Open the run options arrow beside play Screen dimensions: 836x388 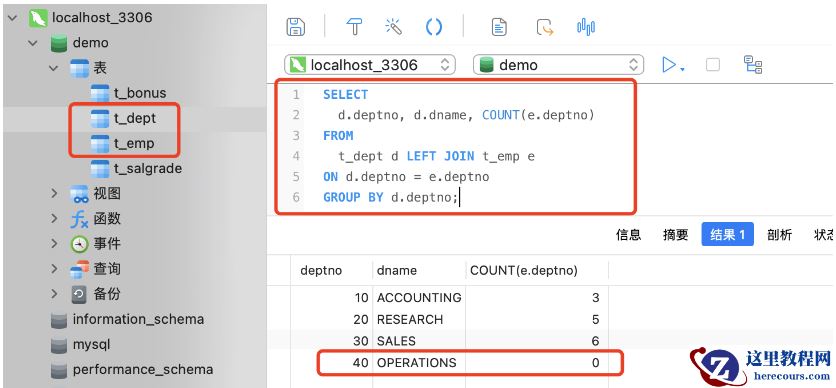682,69
